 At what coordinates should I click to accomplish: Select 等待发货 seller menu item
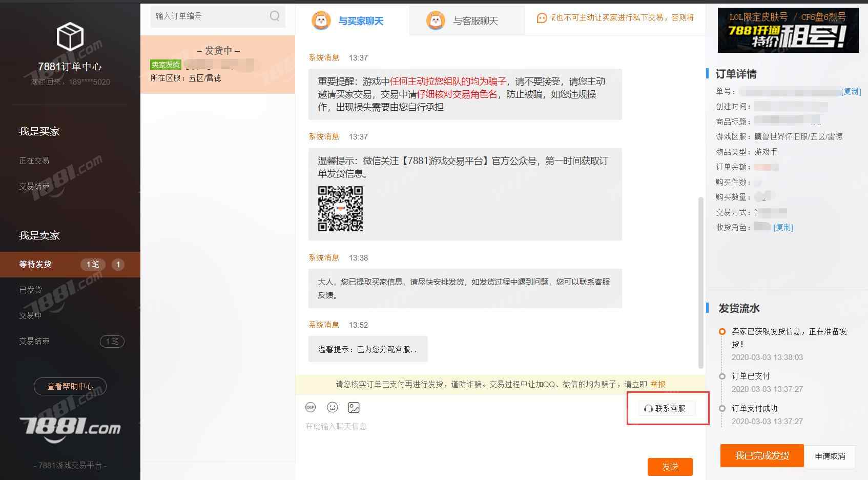tap(70, 265)
